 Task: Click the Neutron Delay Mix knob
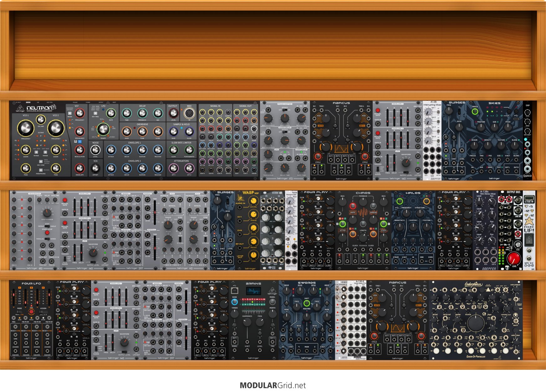(158, 113)
